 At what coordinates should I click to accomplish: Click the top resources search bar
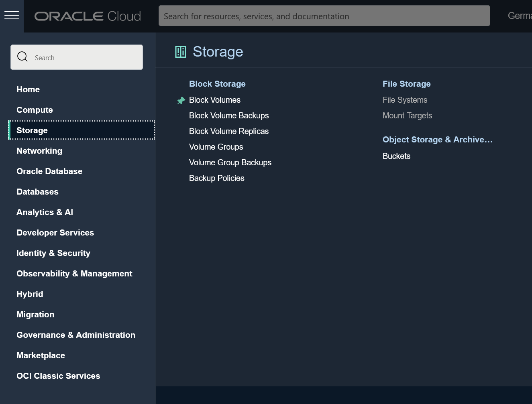pos(324,16)
